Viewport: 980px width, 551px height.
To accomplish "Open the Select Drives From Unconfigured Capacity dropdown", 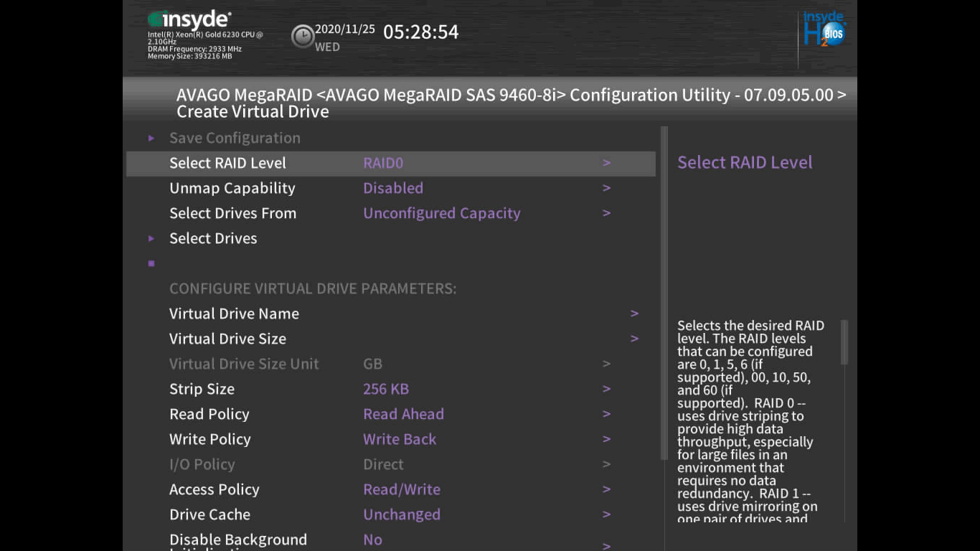I will click(441, 213).
